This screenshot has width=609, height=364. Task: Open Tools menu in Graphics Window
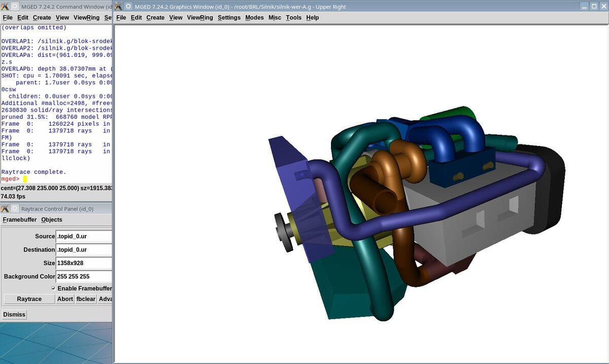(x=293, y=17)
